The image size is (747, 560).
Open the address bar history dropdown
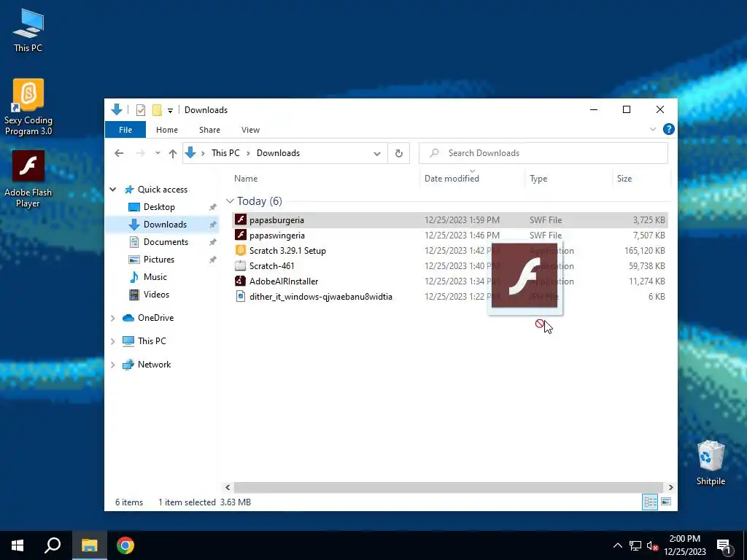tap(377, 153)
